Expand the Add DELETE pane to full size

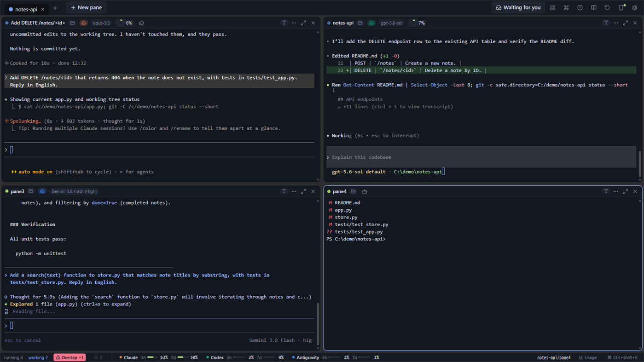(x=303, y=23)
